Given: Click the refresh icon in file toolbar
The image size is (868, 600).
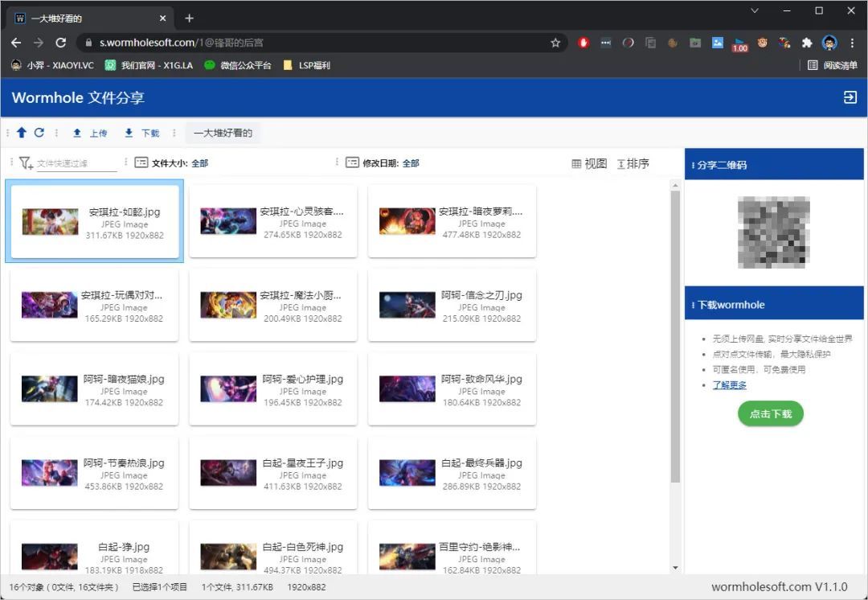Looking at the screenshot, I should click(39, 133).
